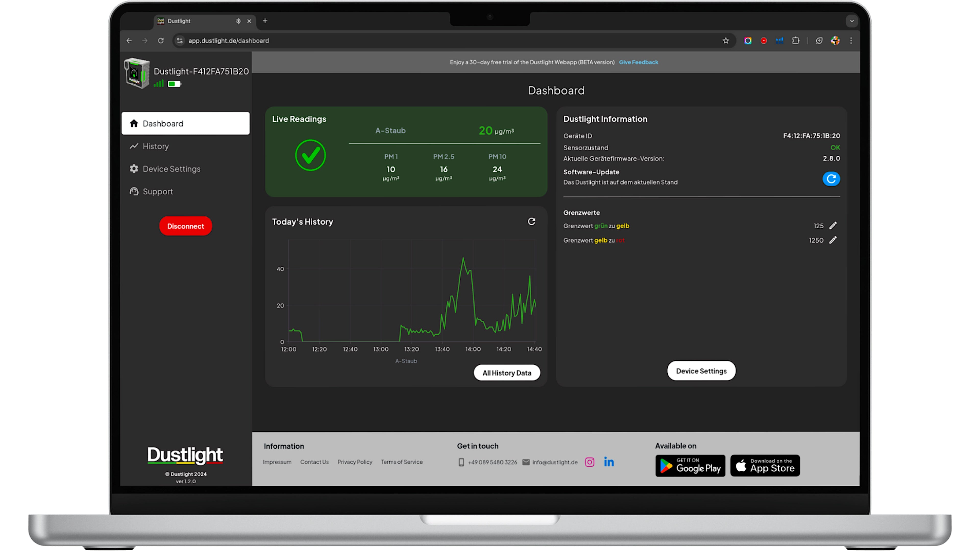Image resolution: width=980 pixels, height=551 pixels.
Task: Click the PM 2.5 value 16
Action: [444, 169]
